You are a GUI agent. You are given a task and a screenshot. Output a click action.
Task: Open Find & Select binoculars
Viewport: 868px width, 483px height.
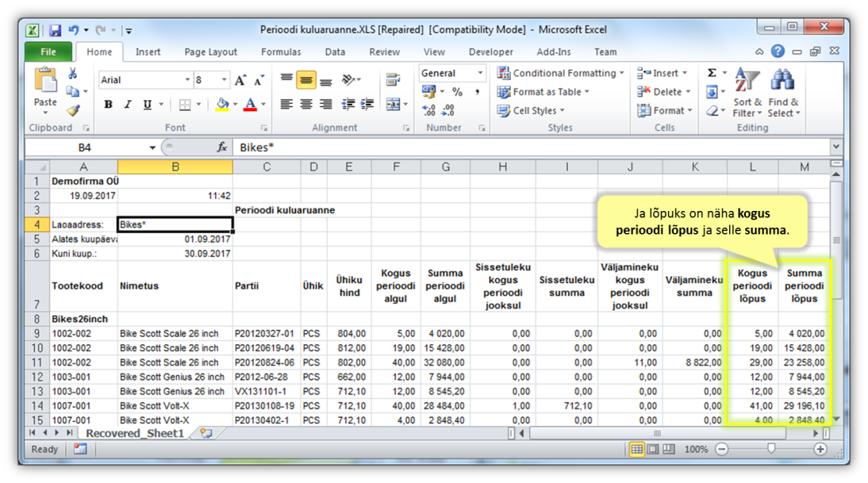point(784,92)
